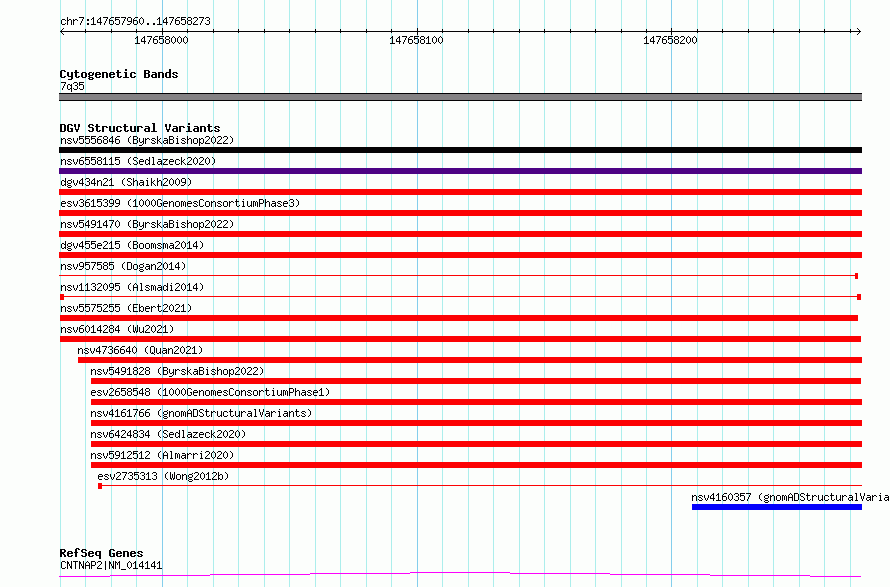Open variant nsv5912512 (Almarri2020) label
The height and width of the screenshot is (587, 890).
[162, 455]
